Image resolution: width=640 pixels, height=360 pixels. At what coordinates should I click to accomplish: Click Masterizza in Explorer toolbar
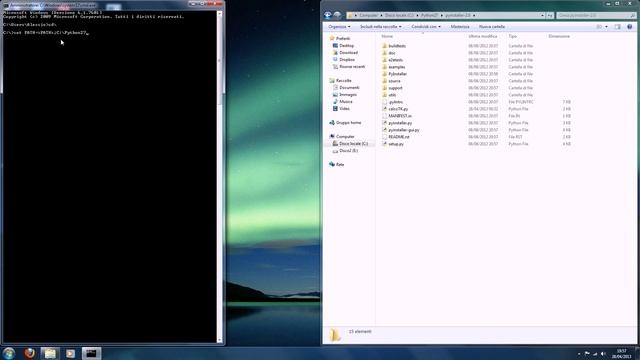tap(460, 27)
